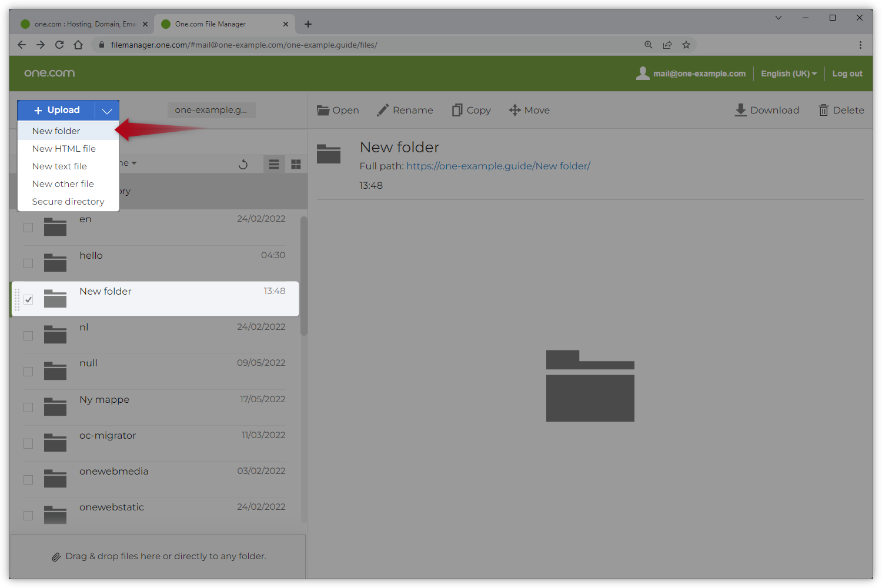Select the checkbox beside en folder

click(x=28, y=228)
